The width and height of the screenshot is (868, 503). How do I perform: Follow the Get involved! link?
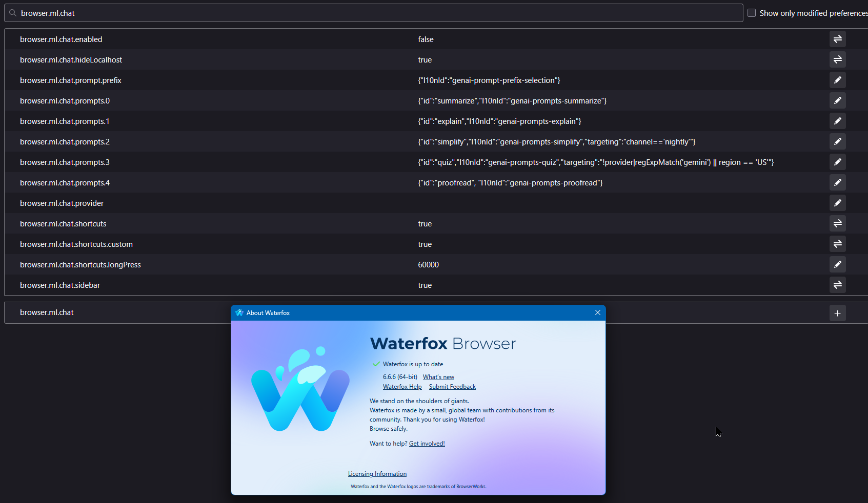[427, 444]
